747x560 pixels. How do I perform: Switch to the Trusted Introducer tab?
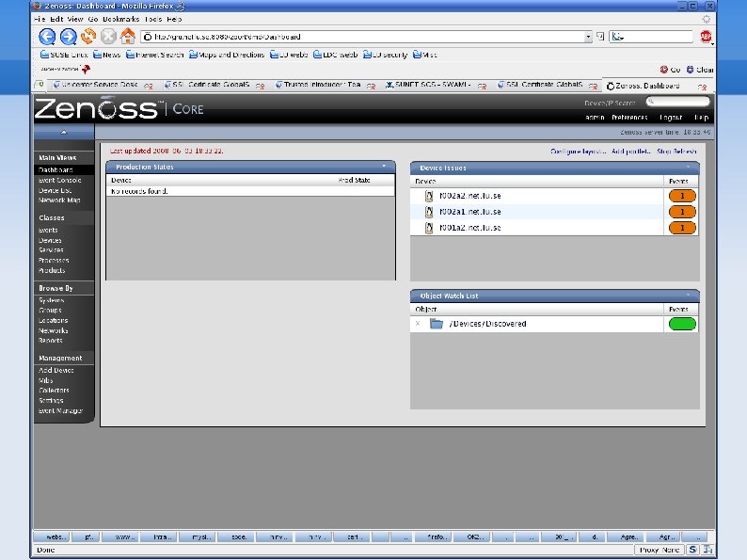322,85
